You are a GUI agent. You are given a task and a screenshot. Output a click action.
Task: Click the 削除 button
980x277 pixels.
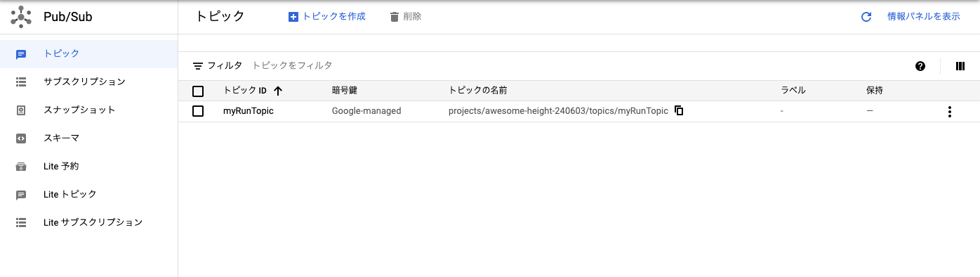tap(406, 16)
